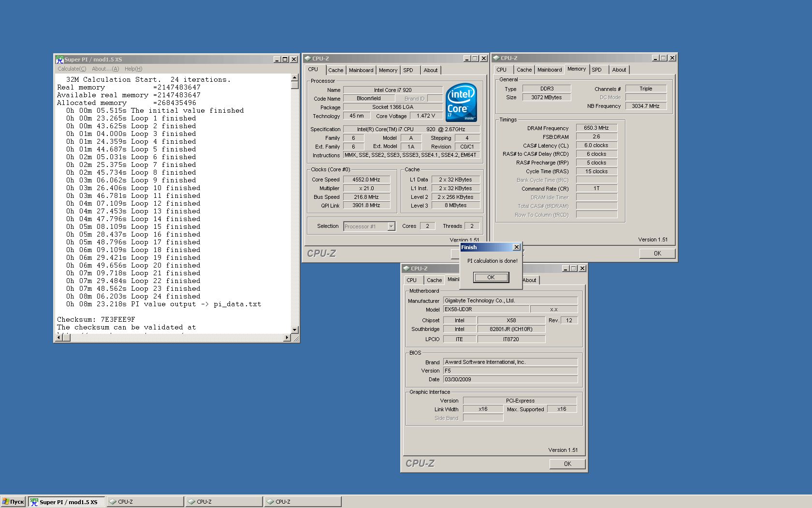
Task: Click manufacturer field Gigabyte Technology Co., Ltd.
Action: 510,301
